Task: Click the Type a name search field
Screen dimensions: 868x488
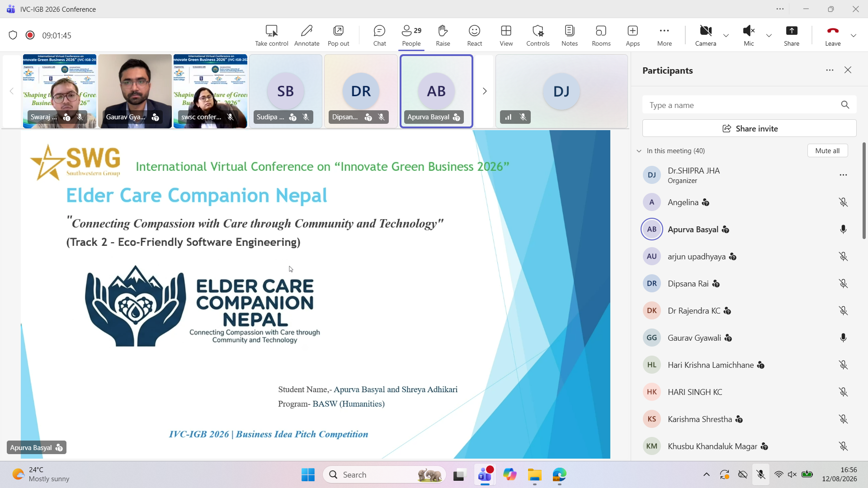Action: (749, 105)
